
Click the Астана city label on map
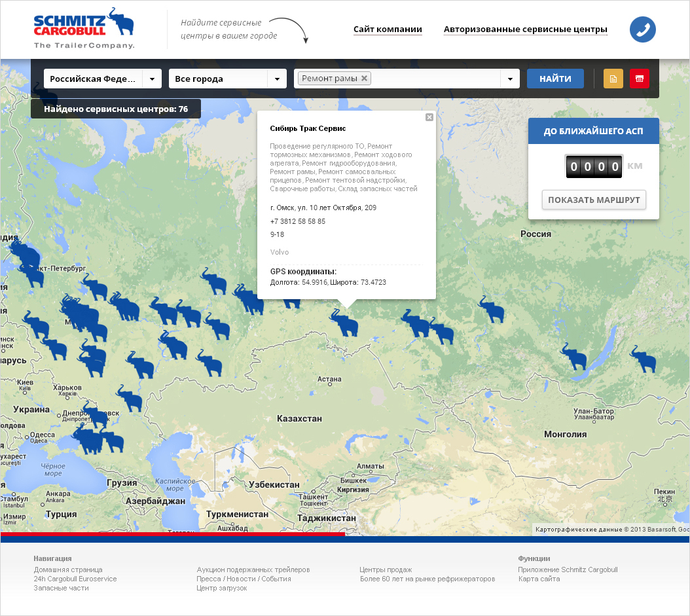coord(329,379)
